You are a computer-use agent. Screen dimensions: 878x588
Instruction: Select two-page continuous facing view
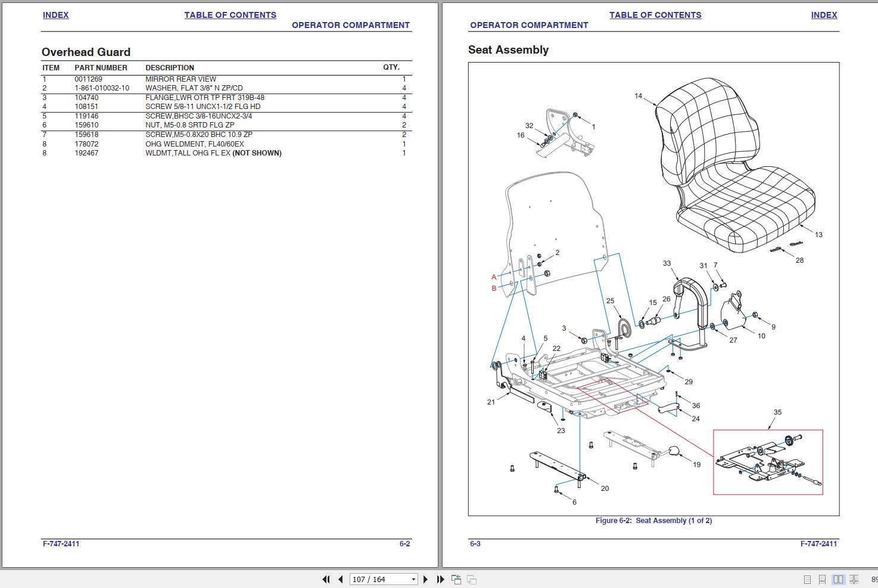pos(854,579)
